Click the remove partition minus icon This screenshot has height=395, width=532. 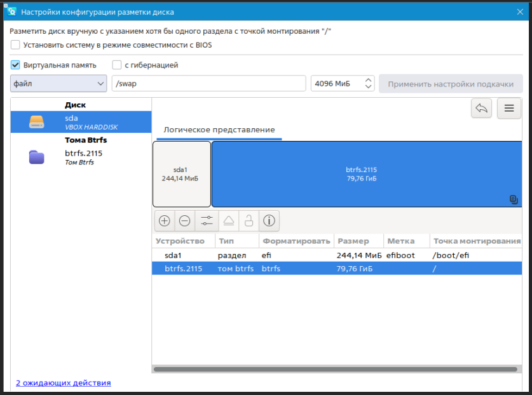185,221
